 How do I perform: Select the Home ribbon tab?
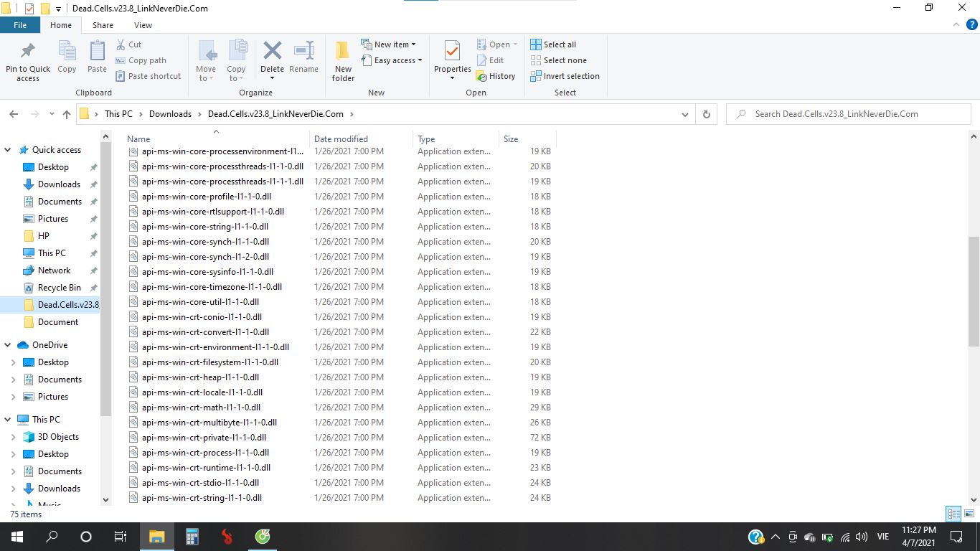(x=61, y=25)
